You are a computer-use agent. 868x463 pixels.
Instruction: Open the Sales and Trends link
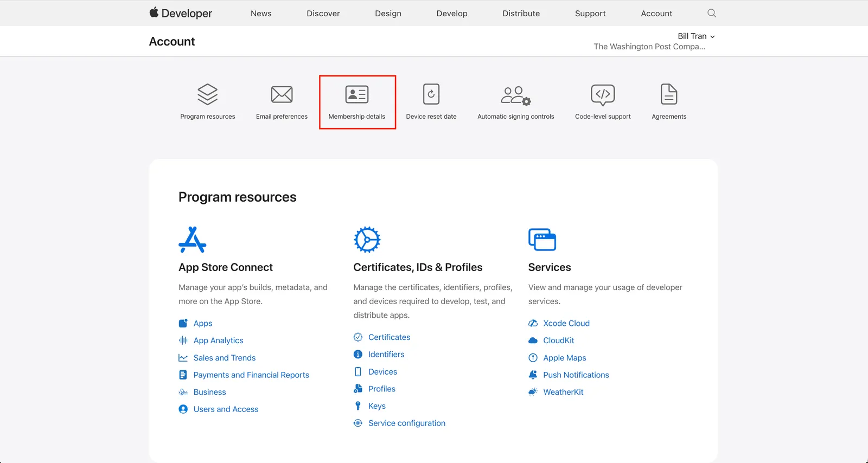[225, 358]
